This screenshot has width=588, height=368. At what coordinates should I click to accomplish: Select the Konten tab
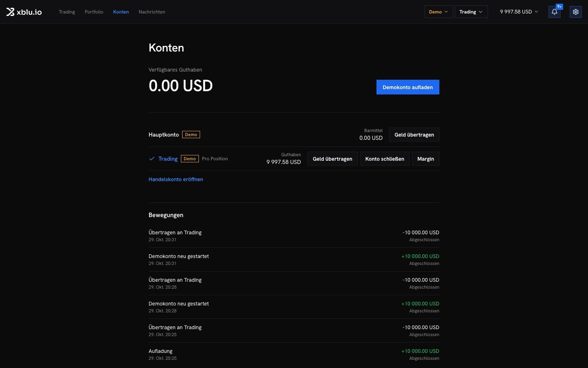point(121,12)
